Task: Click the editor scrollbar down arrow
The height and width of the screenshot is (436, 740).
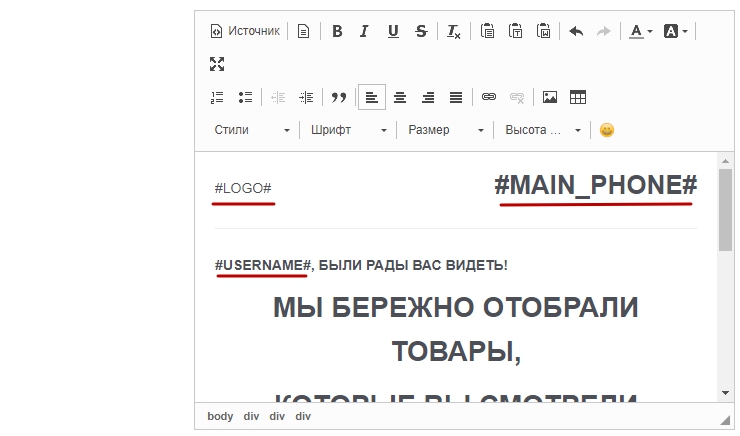Action: point(725,393)
